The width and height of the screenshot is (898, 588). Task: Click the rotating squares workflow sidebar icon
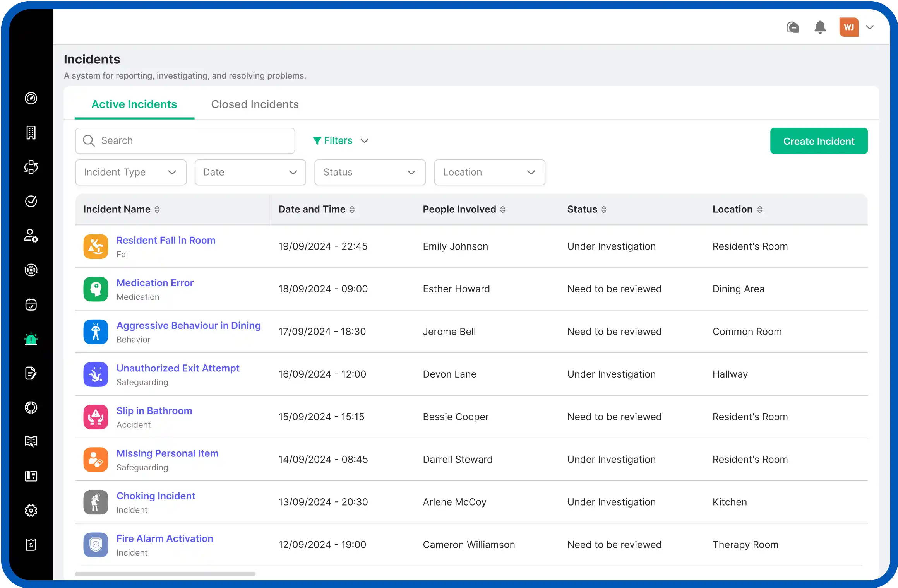[x=31, y=167]
